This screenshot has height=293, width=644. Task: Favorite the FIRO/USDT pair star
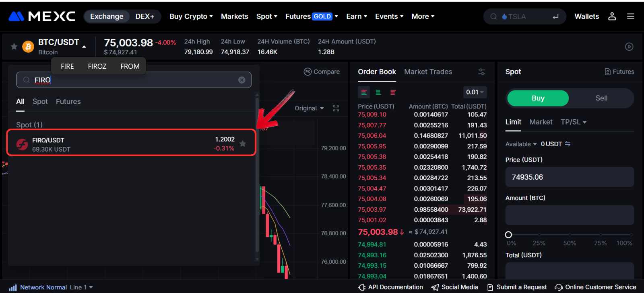point(243,143)
